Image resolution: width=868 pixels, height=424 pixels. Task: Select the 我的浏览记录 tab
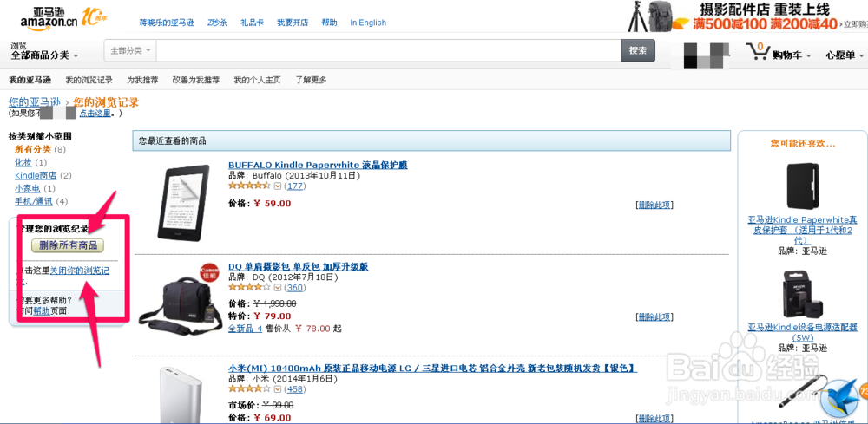tap(89, 80)
